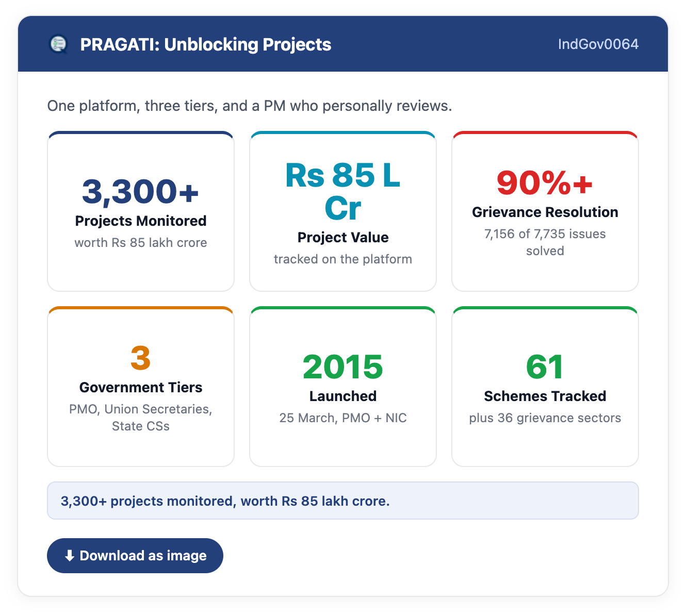Click the green 2015 number
The height and width of the screenshot is (616, 686).
343,367
